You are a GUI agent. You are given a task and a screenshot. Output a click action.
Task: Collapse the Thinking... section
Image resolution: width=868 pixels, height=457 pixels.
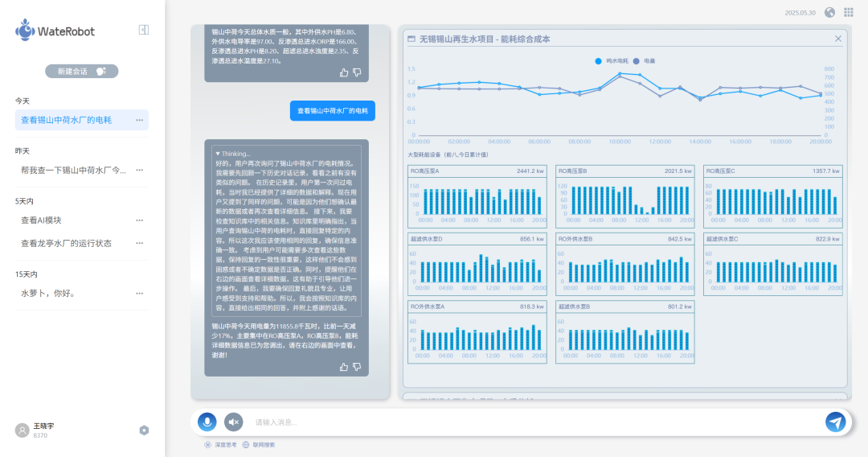(232, 154)
